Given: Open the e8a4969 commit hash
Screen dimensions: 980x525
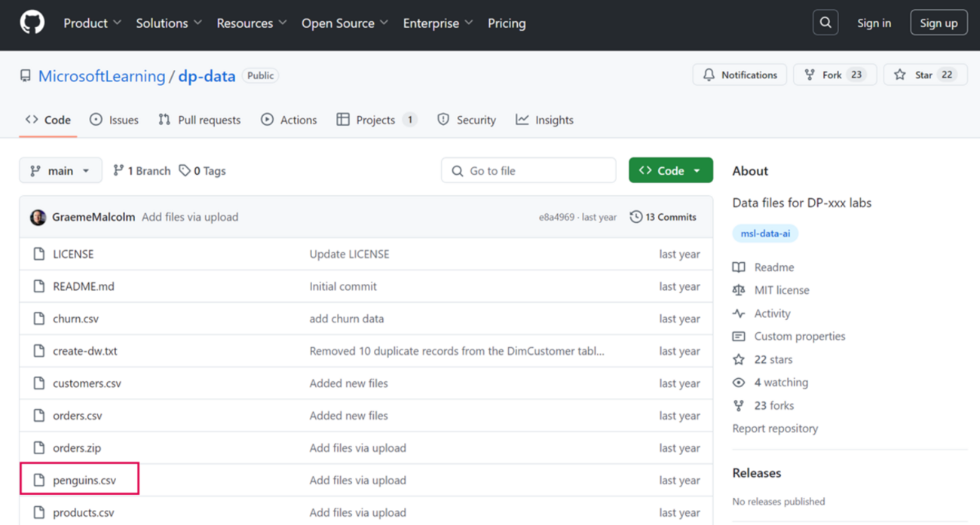Looking at the screenshot, I should (556, 217).
